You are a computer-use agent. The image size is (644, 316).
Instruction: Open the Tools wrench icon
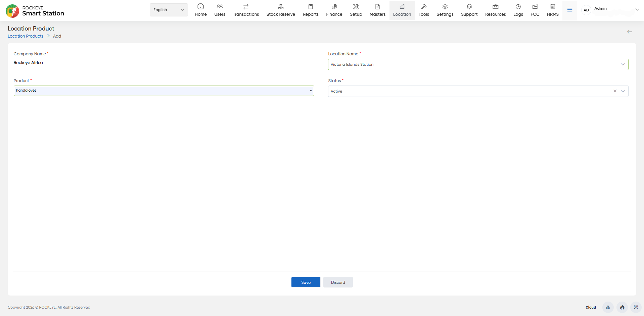(x=424, y=6)
